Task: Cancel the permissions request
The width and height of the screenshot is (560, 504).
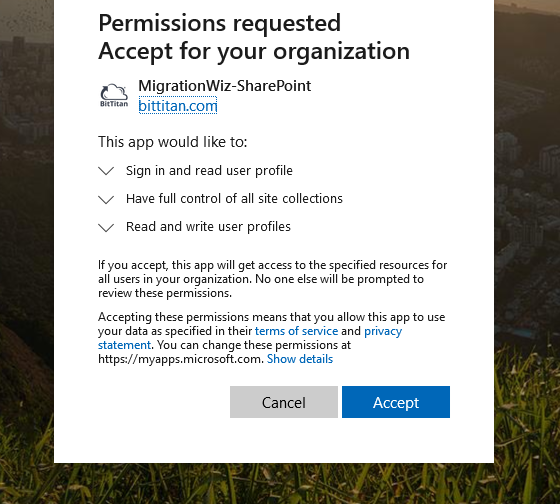Action: 284,402
